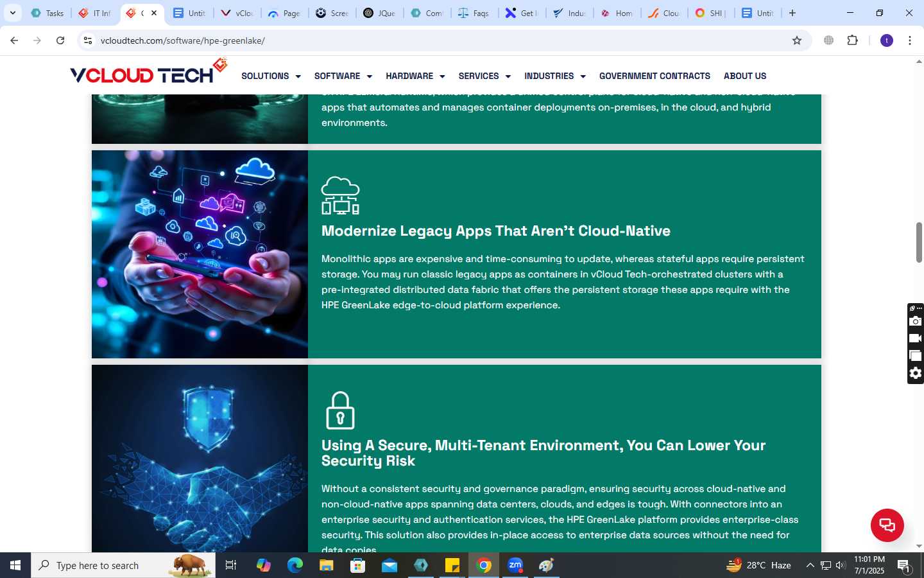Viewport: 924px width, 578px height.
Task: View site information icon in address bar
Action: click(x=88, y=40)
